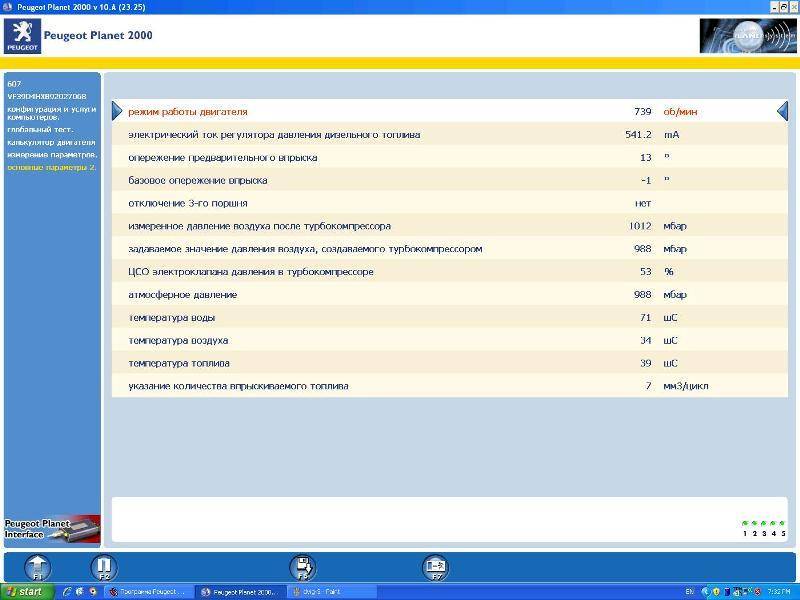Click the left blue arrow row marker
This screenshot has width=800, height=600.
117,112
